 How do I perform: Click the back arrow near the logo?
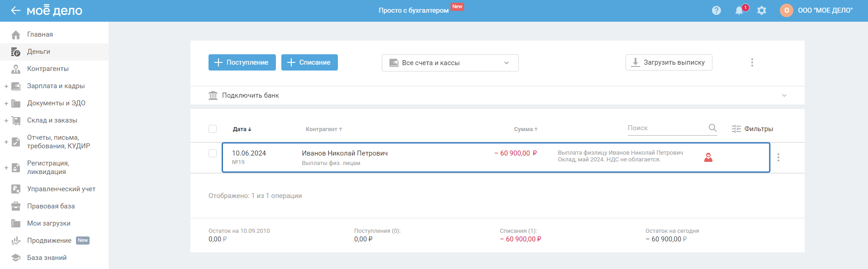15,10
